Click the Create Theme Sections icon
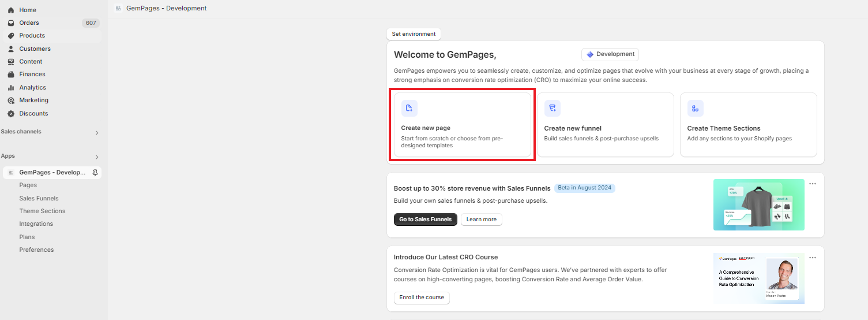 tap(696, 108)
